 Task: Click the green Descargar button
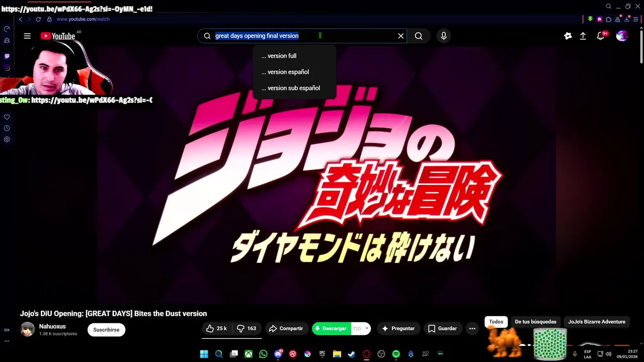pyautogui.click(x=332, y=328)
